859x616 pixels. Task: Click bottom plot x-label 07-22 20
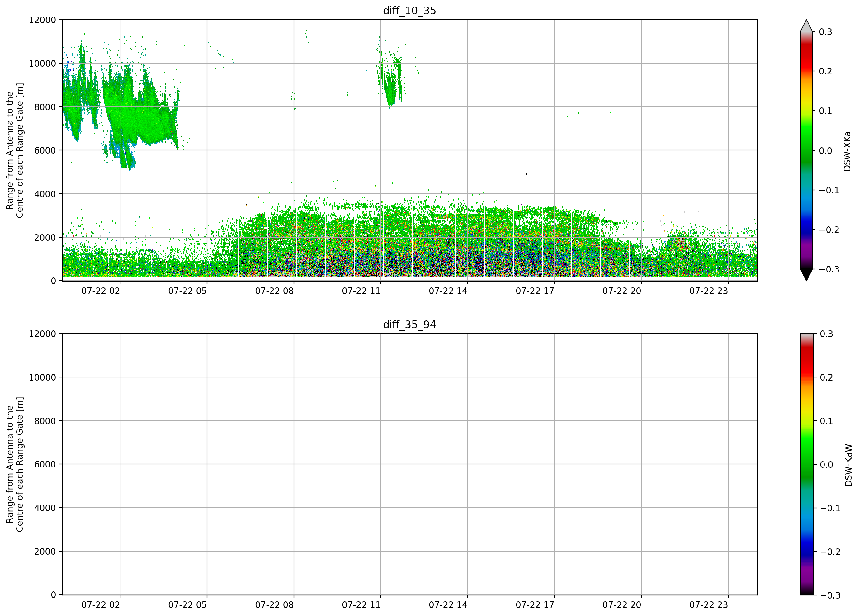click(x=622, y=605)
